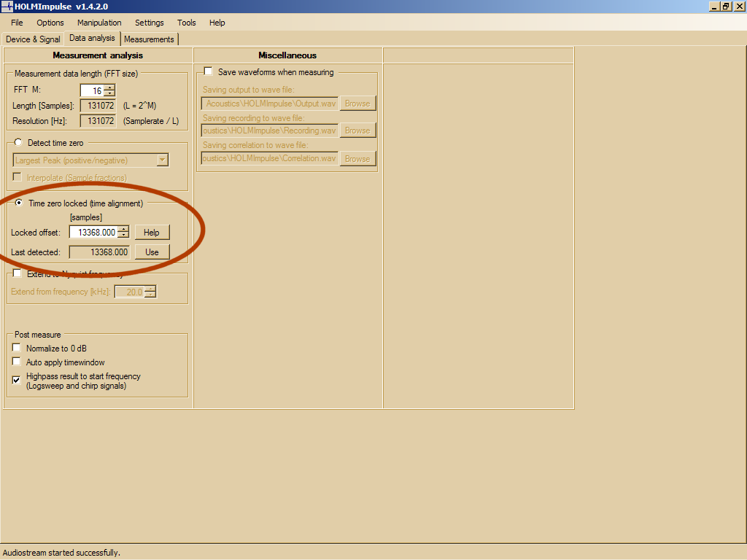Click the Use button for last detected
This screenshot has height=560, width=747.
[x=152, y=252]
